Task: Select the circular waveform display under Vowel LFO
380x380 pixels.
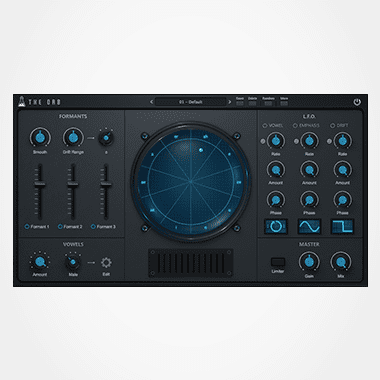Action: pyautogui.click(x=276, y=226)
